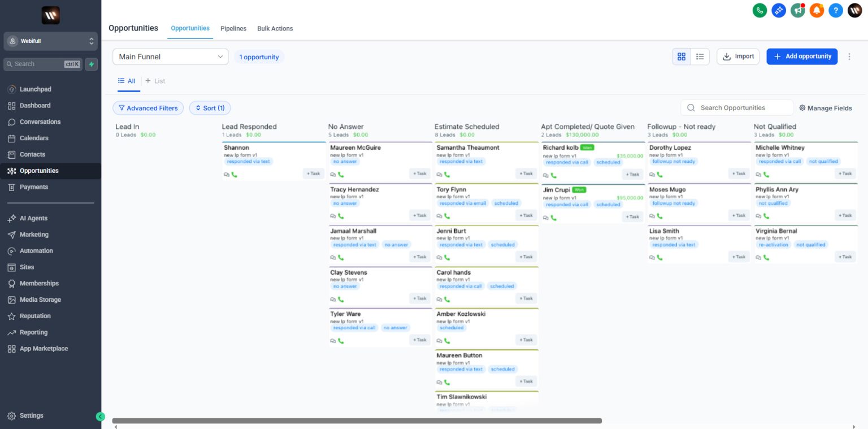Expand the Webifull account switcher
Viewport: 868px width, 429px height.
(x=51, y=41)
